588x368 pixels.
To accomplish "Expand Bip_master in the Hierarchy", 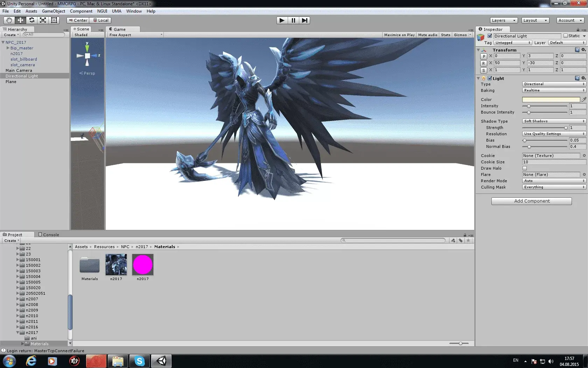I will 8,48.
